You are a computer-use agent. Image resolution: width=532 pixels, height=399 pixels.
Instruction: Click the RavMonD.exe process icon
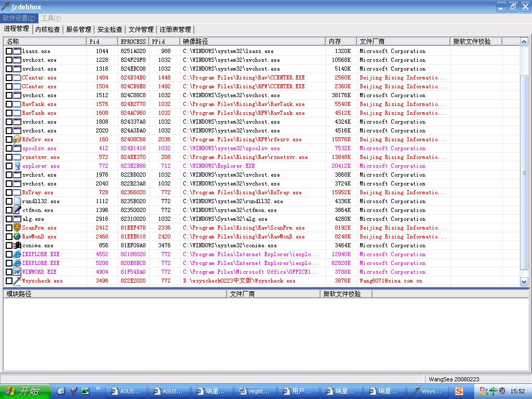point(17,237)
